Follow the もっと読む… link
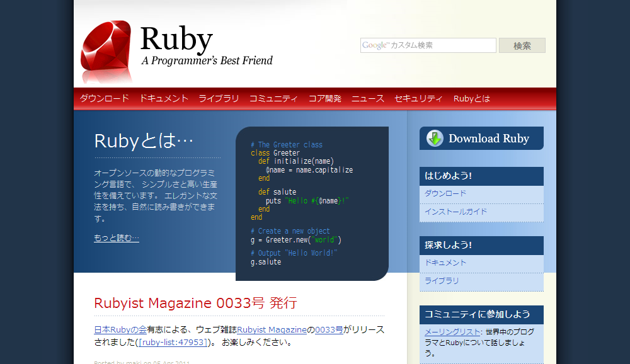This screenshot has height=364, width=630. coord(116,237)
